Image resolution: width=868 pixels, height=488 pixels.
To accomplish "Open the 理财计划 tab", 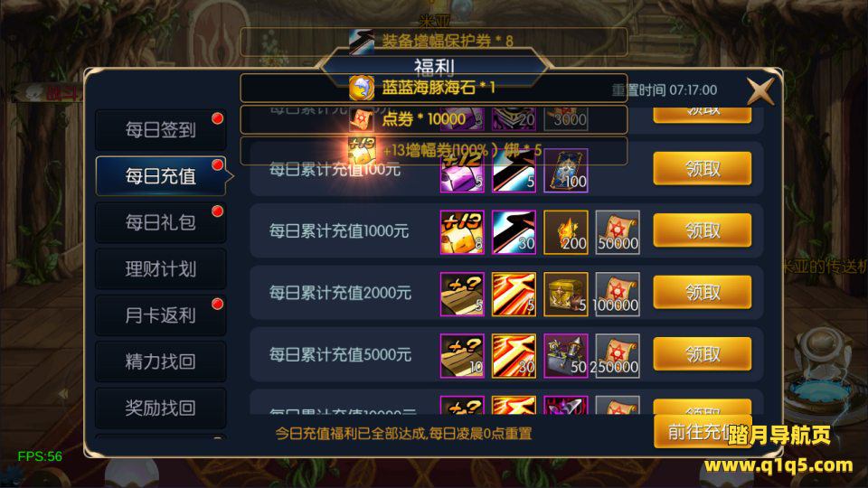I will click(161, 269).
